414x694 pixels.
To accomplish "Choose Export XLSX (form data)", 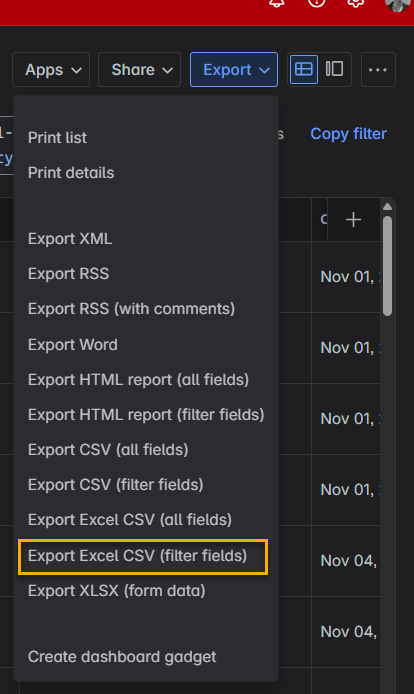I will pos(117,591).
